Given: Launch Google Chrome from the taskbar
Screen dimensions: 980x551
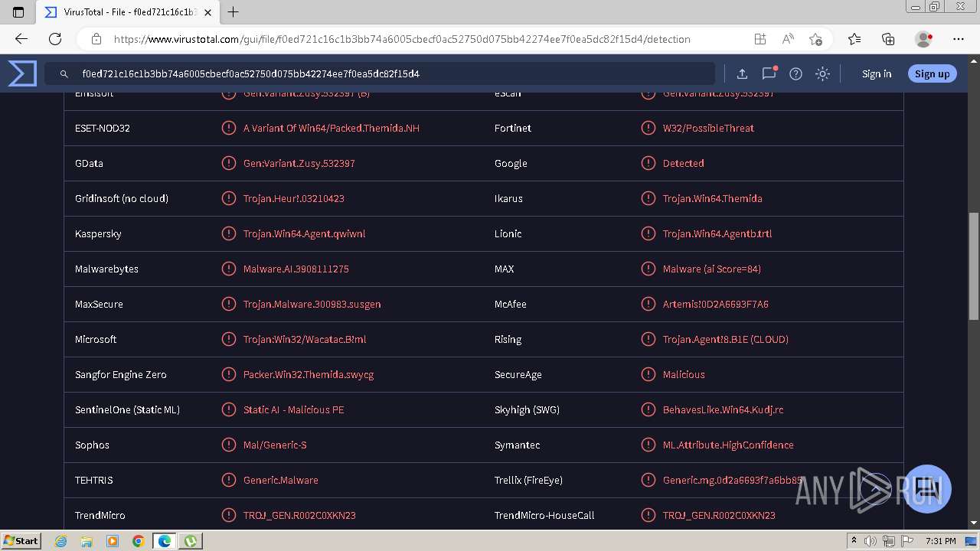Looking at the screenshot, I should tap(138, 541).
